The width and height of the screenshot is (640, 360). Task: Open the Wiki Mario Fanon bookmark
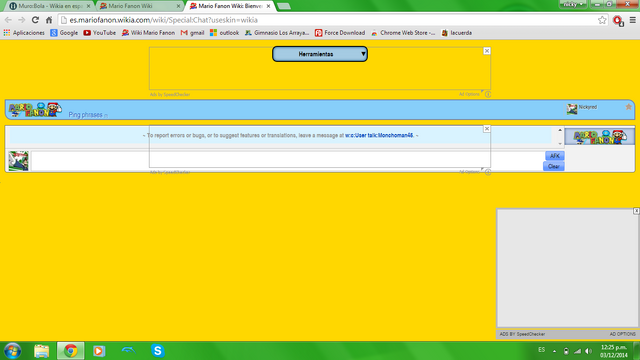point(148,33)
